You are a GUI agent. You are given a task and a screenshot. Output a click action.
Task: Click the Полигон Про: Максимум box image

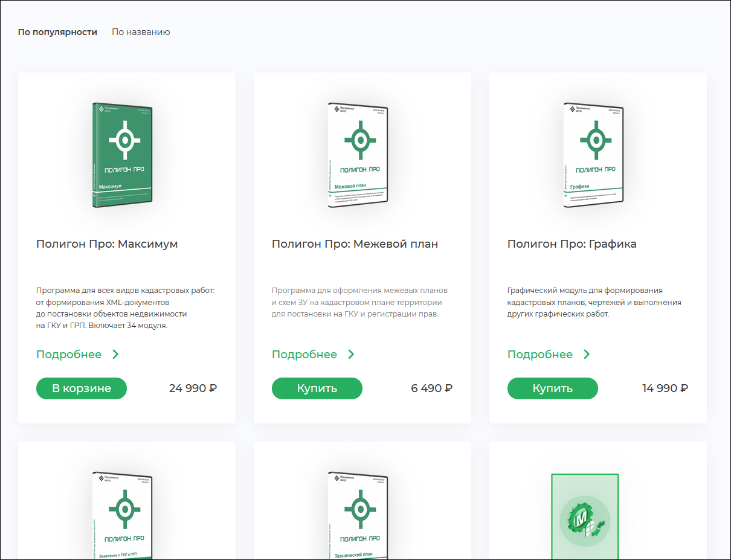point(125,155)
